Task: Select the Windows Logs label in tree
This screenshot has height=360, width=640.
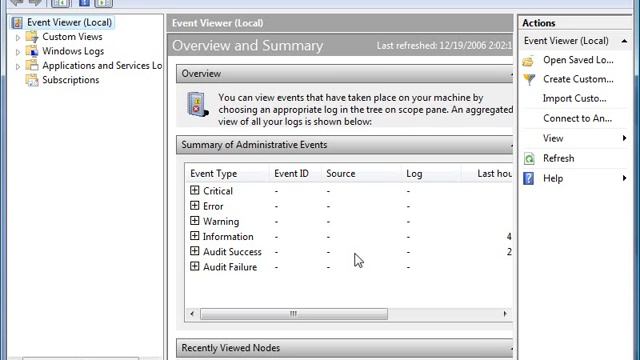Action: pyautogui.click(x=73, y=51)
